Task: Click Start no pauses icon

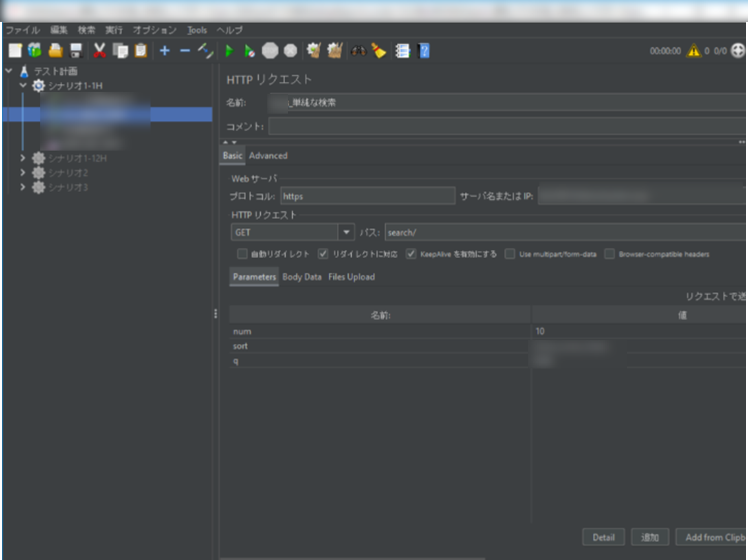Action: (x=249, y=51)
